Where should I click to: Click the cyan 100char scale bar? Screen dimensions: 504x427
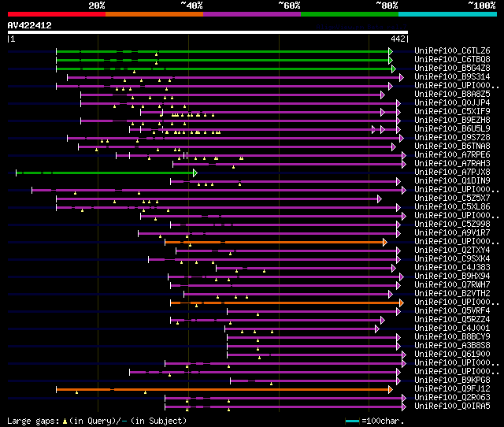pos(352,421)
